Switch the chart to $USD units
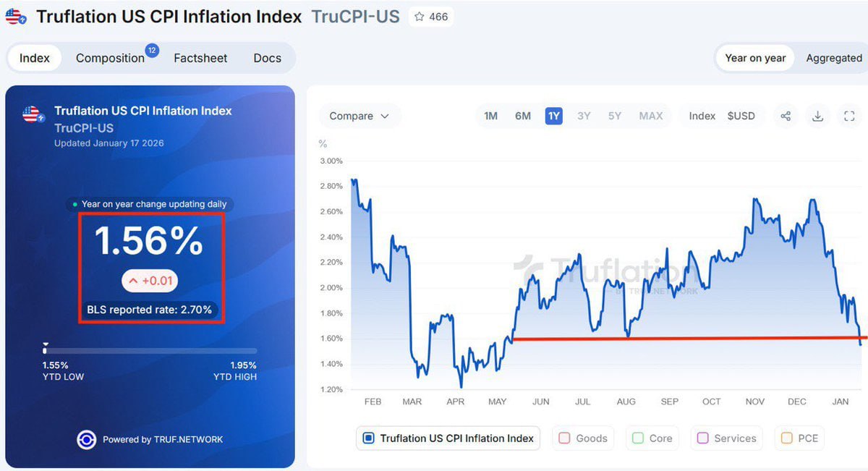 click(x=741, y=116)
